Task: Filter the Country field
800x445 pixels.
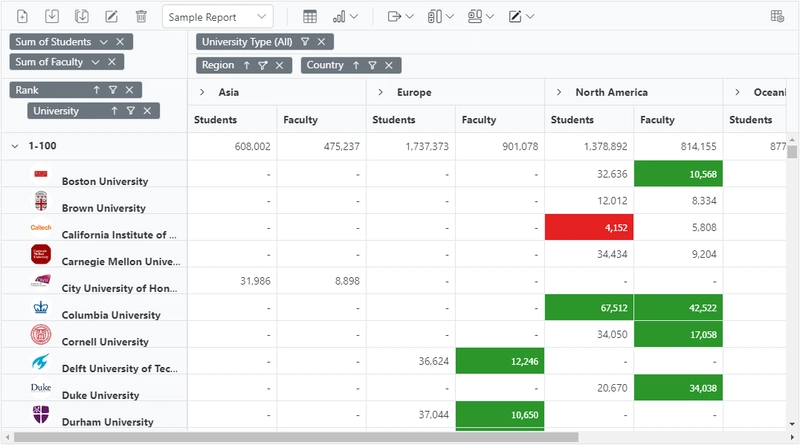Action: point(372,65)
